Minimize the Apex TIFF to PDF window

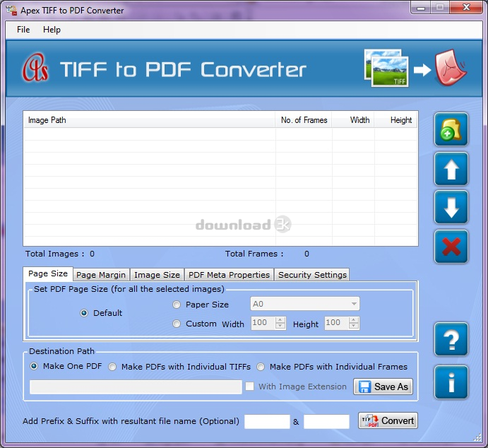421,8
